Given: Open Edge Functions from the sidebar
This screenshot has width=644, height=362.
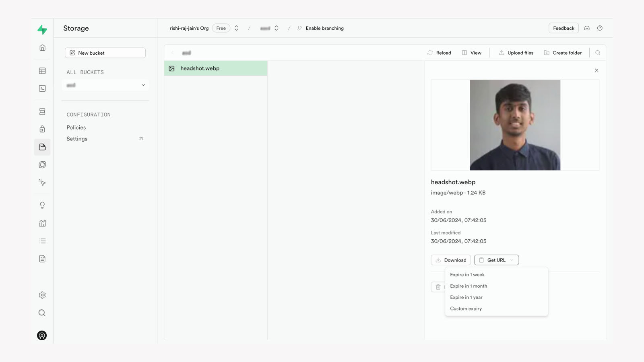Looking at the screenshot, I should coord(42,165).
